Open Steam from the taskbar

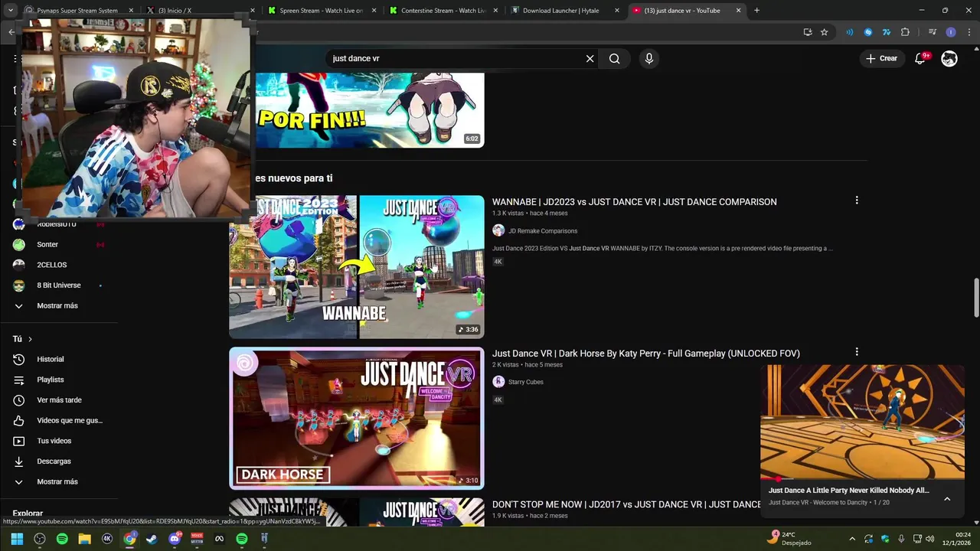pyautogui.click(x=152, y=539)
